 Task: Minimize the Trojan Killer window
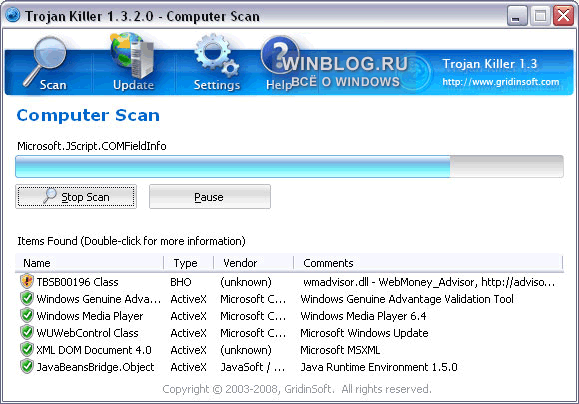(517, 16)
